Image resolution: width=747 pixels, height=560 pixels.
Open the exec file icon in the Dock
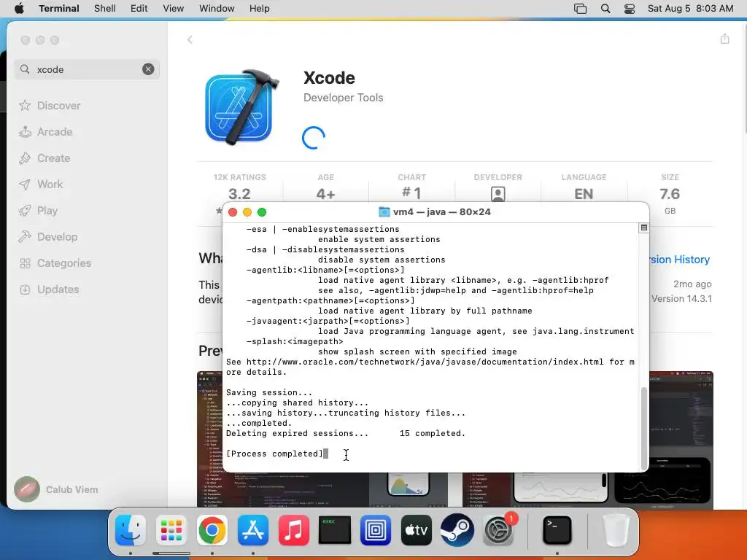pos(334,530)
